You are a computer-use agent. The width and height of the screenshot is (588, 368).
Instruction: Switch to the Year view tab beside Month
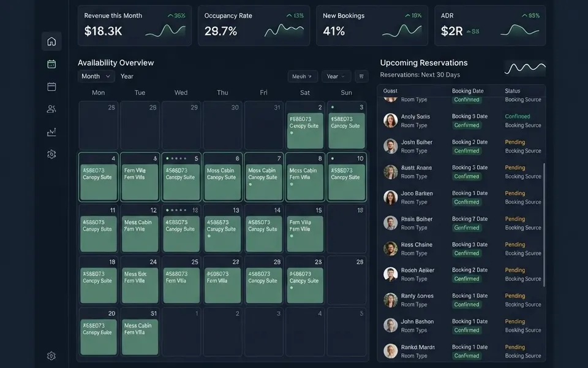[127, 76]
